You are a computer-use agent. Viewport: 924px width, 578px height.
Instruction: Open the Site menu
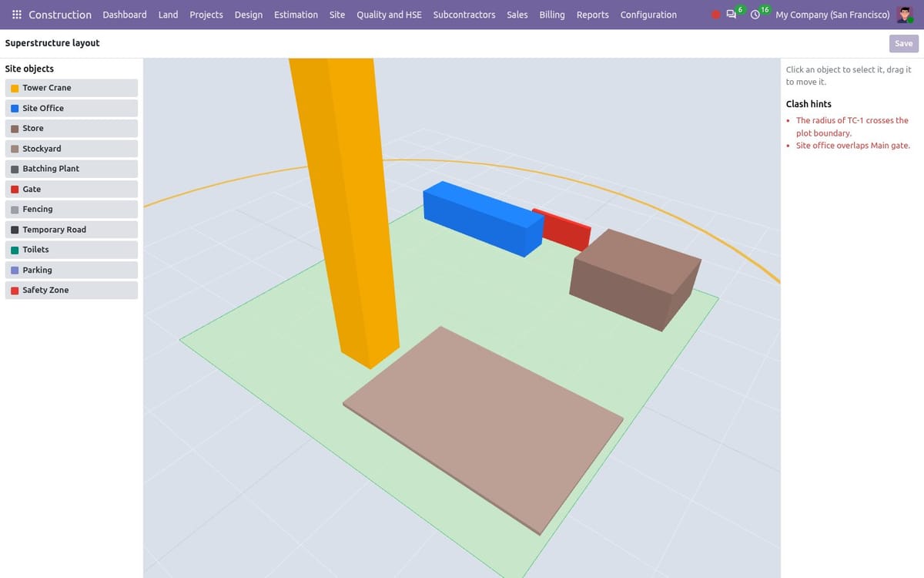click(x=337, y=15)
